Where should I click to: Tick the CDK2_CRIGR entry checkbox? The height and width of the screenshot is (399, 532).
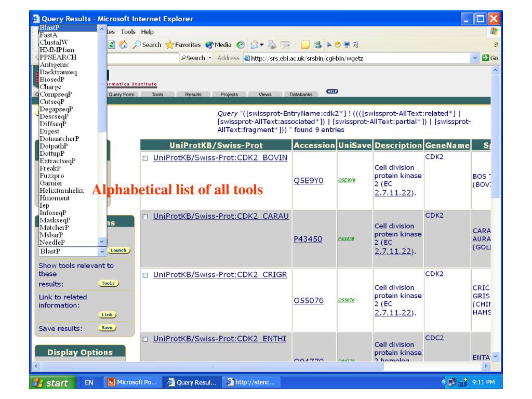click(x=145, y=275)
